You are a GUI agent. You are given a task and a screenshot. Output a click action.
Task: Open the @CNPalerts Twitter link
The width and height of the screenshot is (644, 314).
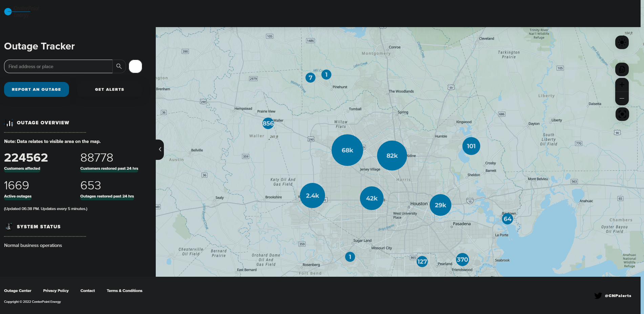[x=613, y=296]
